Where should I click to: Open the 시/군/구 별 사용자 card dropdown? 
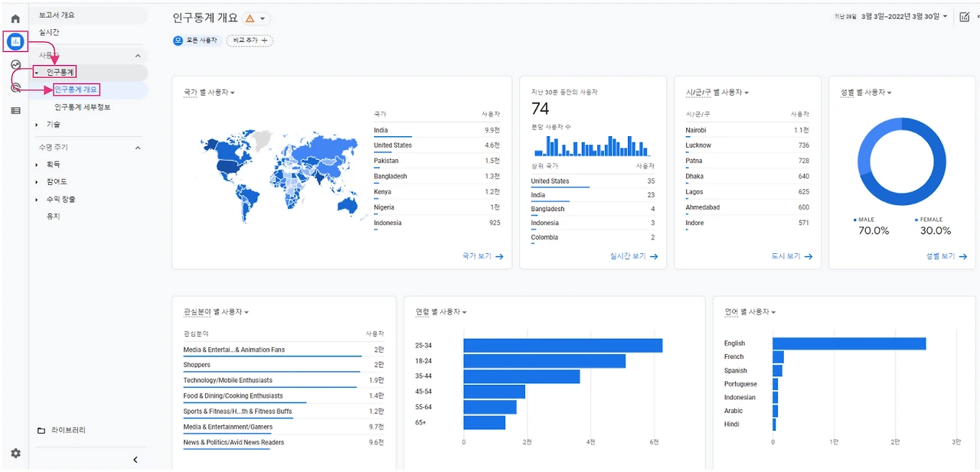pyautogui.click(x=717, y=93)
